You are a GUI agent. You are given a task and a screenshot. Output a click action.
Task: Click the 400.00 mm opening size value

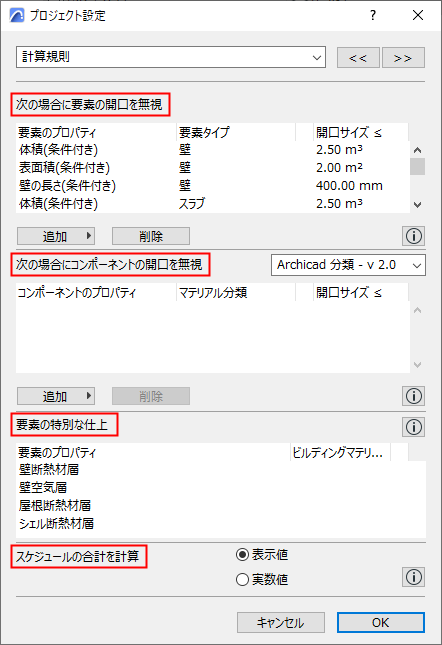349,186
